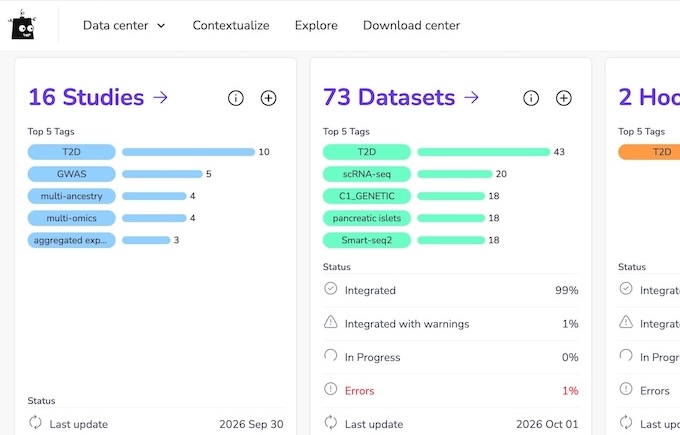Click the info icon on Datasets card
Image resolution: width=680 pixels, height=435 pixels.
pyautogui.click(x=531, y=98)
